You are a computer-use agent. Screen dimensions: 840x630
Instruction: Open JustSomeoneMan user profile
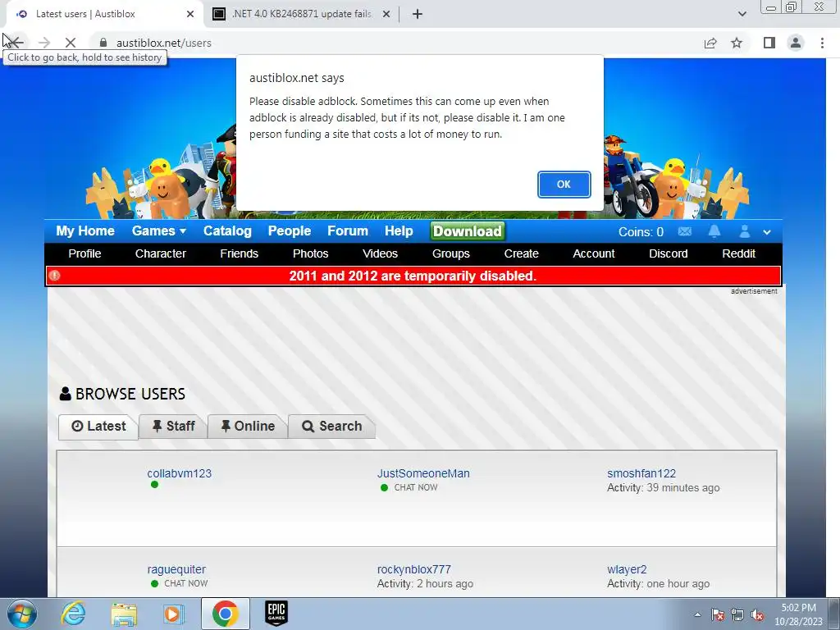tap(423, 473)
